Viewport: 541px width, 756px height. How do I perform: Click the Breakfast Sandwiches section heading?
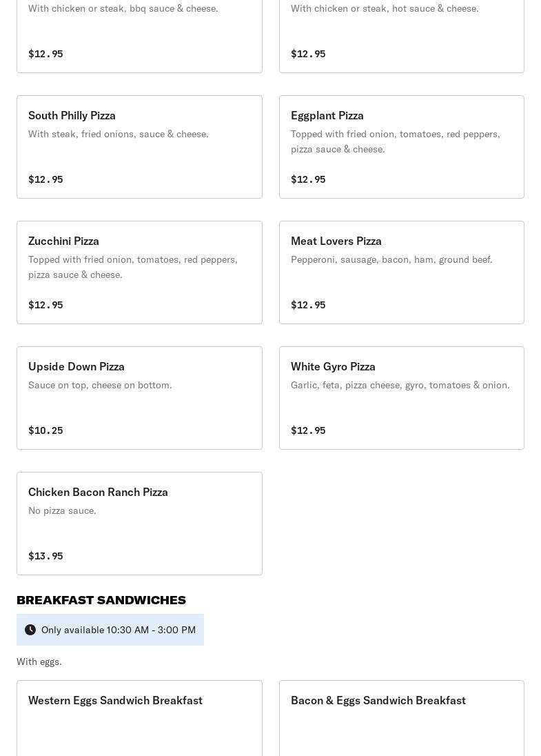pos(101,600)
